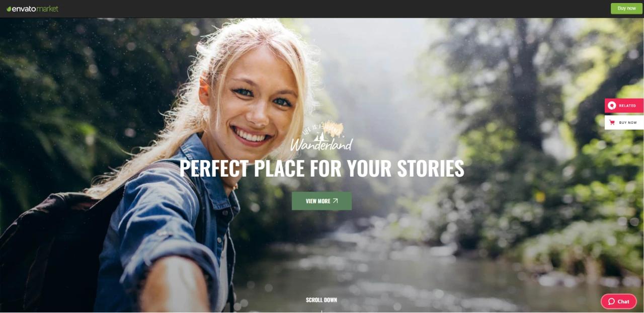Click the circular Related icon on red tab
This screenshot has width=644, height=313.
pos(612,106)
